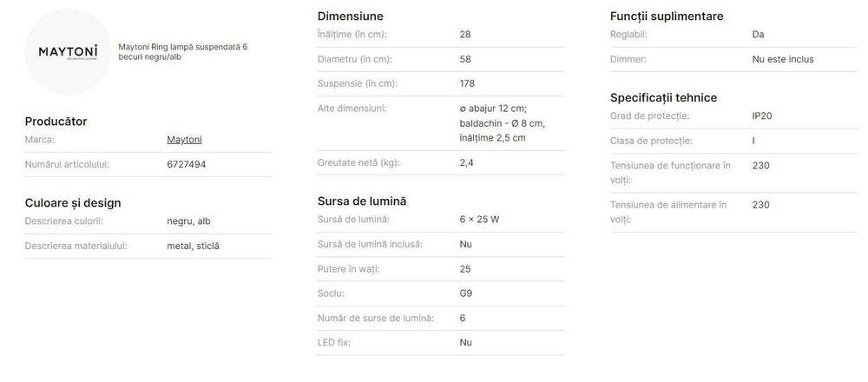Select the Suspensie value 178

468,83
